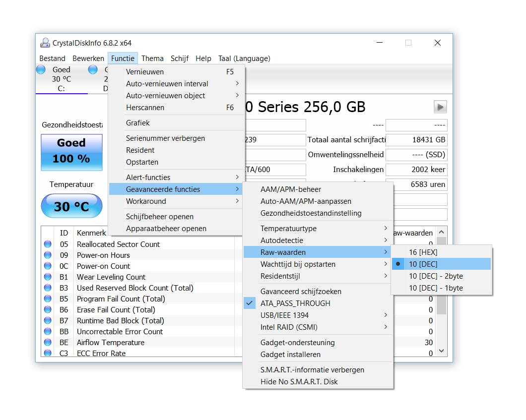
Task: Click status orb beside Power-on Hours
Action: tap(48, 255)
